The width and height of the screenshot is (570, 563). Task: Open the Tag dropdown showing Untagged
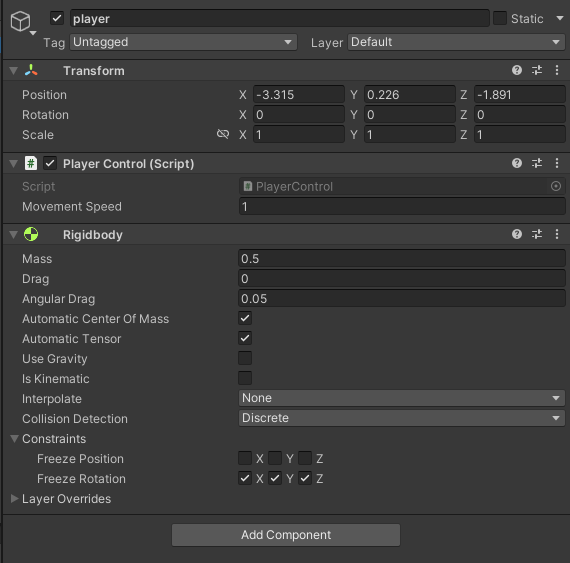(183, 42)
